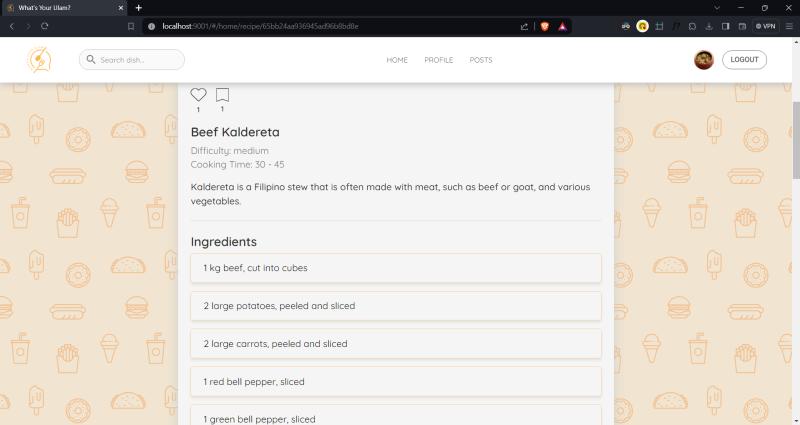Open the PROFILE nav item
The image size is (800, 425).
click(x=438, y=60)
